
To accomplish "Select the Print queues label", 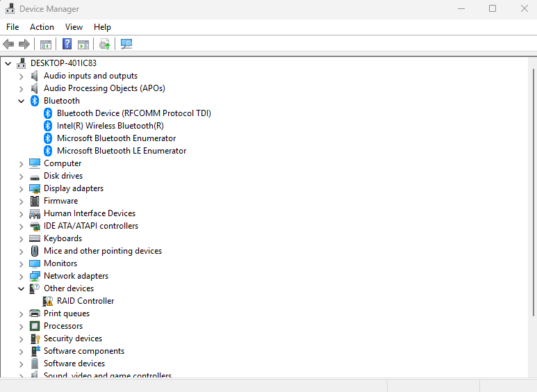I will pyautogui.click(x=67, y=313).
